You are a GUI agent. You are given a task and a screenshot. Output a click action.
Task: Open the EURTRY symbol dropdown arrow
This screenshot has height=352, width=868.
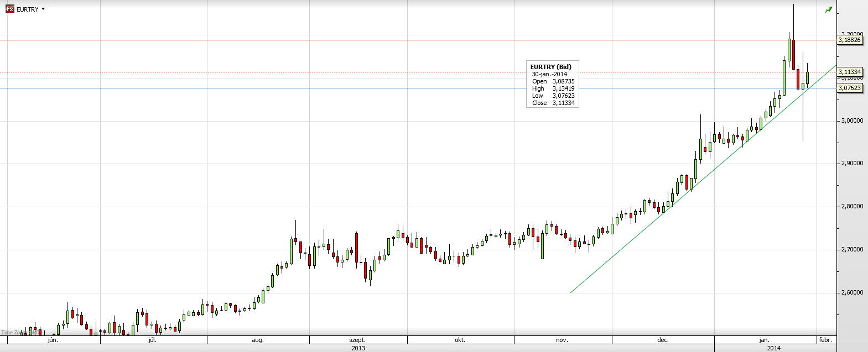pos(43,9)
